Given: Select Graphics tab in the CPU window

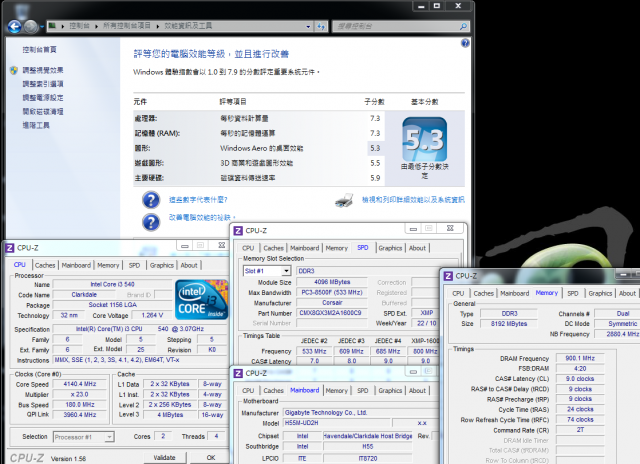Looking at the screenshot, I should coord(162,265).
